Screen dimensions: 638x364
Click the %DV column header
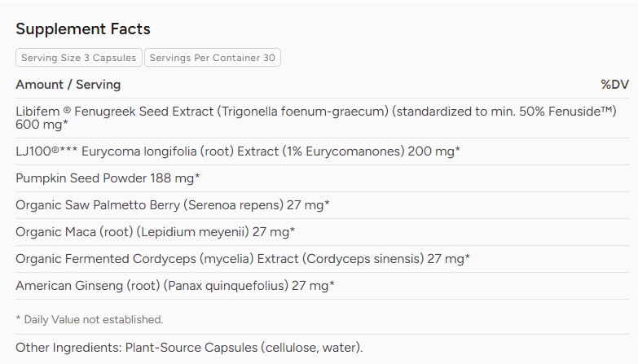pyautogui.click(x=615, y=85)
